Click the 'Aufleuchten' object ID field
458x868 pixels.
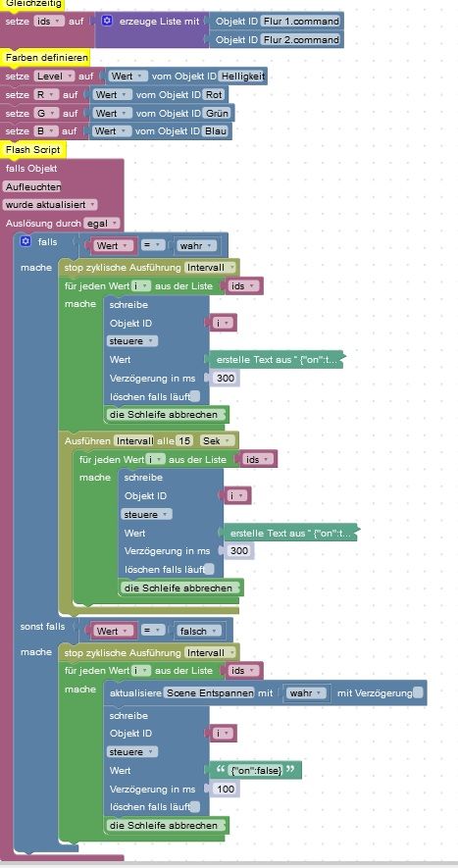click(x=32, y=186)
